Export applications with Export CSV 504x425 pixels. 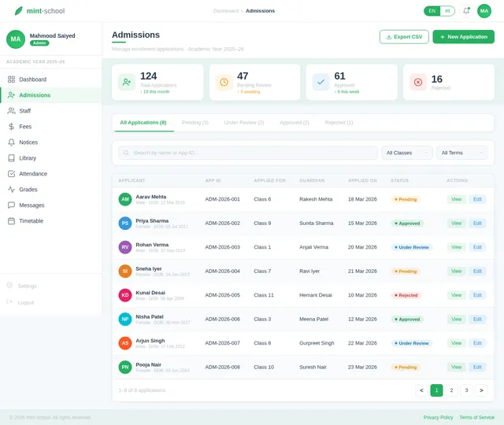404,37
